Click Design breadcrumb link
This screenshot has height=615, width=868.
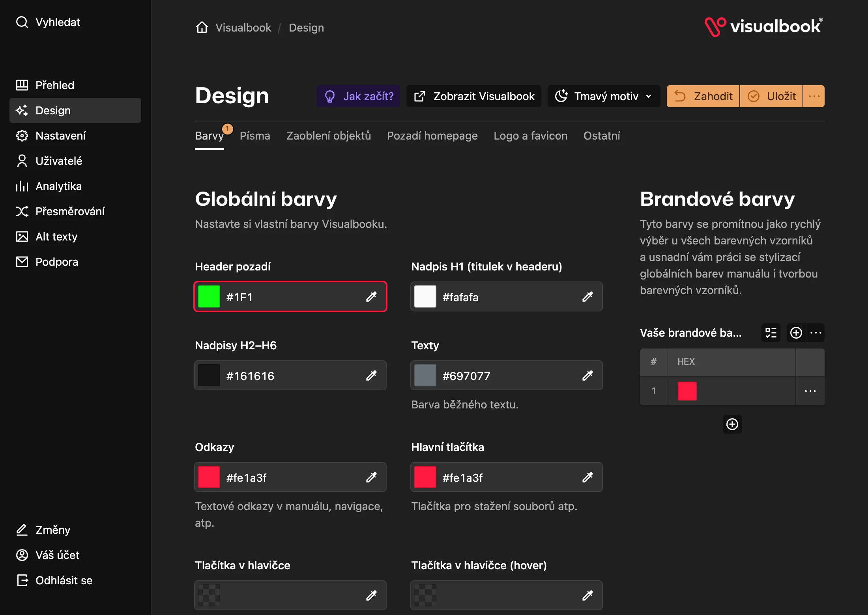click(x=306, y=28)
